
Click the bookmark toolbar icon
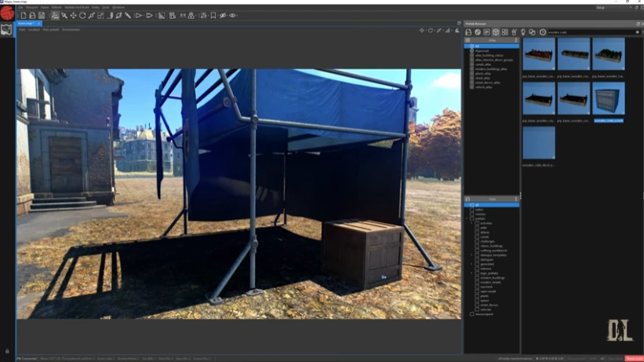click(x=213, y=16)
